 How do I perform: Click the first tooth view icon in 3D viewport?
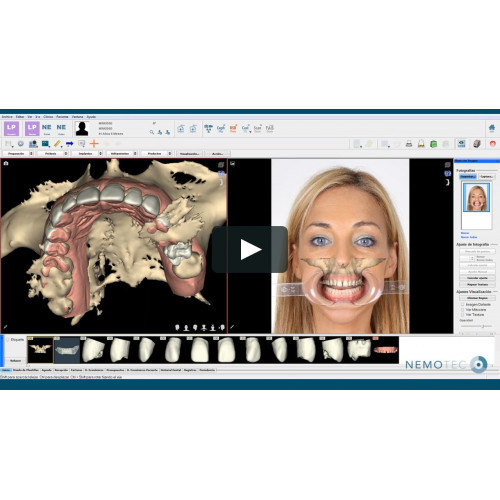pos(177,328)
